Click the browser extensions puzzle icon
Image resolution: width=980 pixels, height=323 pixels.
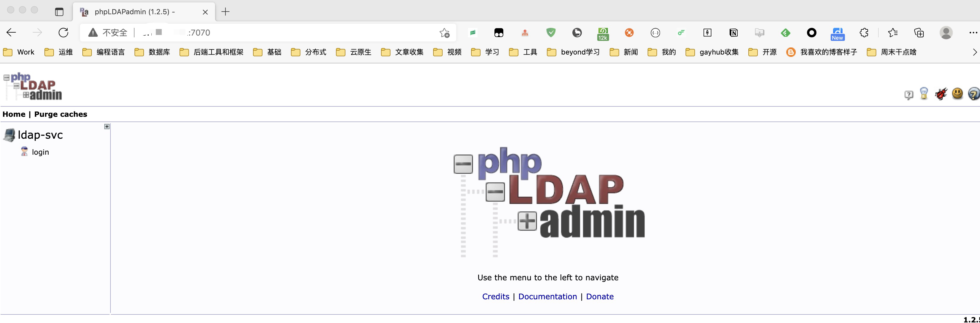click(x=864, y=33)
